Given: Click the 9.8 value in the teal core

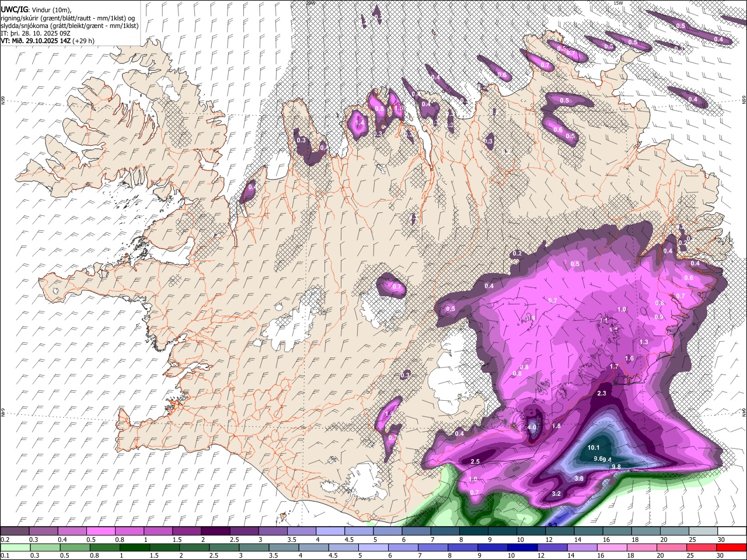Looking at the screenshot, I should [616, 466].
